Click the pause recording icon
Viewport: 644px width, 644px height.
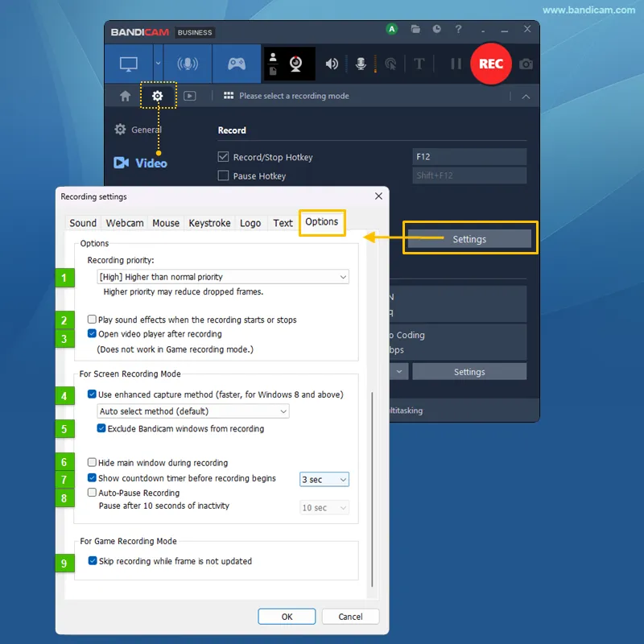click(456, 64)
